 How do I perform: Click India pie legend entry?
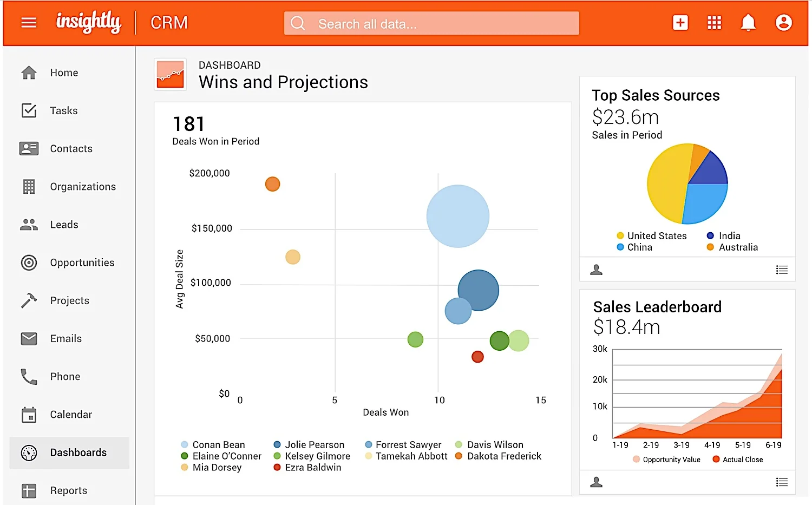[723, 235]
